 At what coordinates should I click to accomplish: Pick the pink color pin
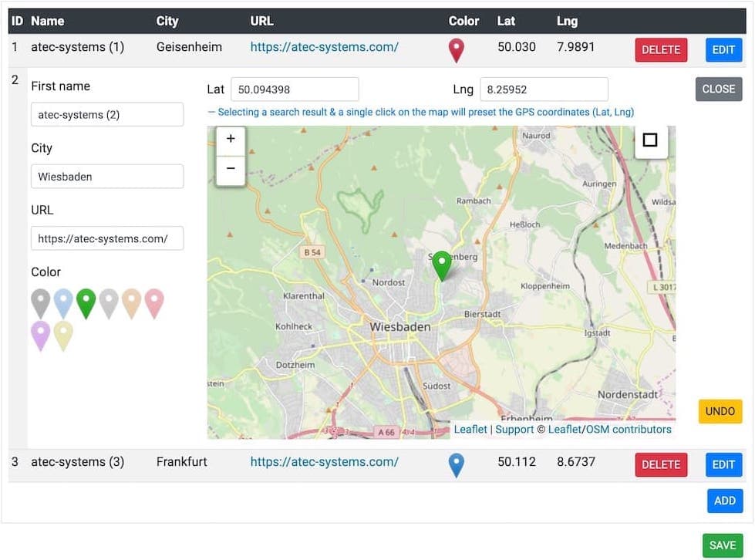(x=154, y=303)
